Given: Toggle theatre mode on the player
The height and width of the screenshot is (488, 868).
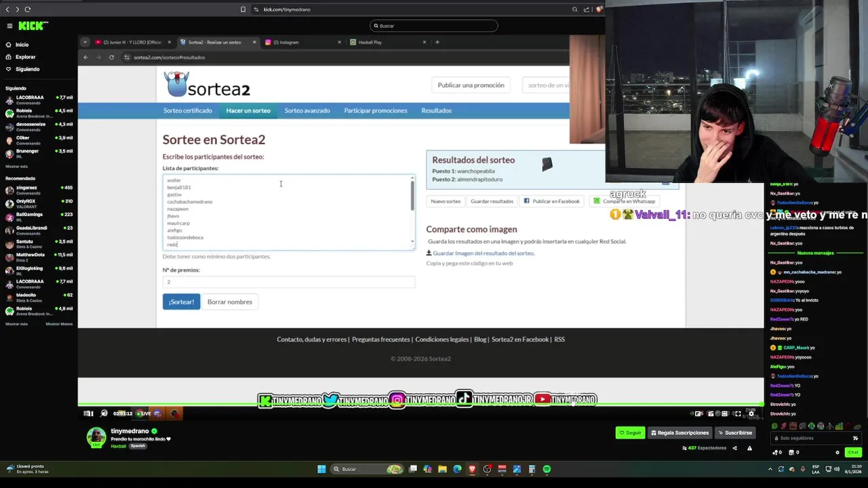Looking at the screenshot, I should [725, 413].
